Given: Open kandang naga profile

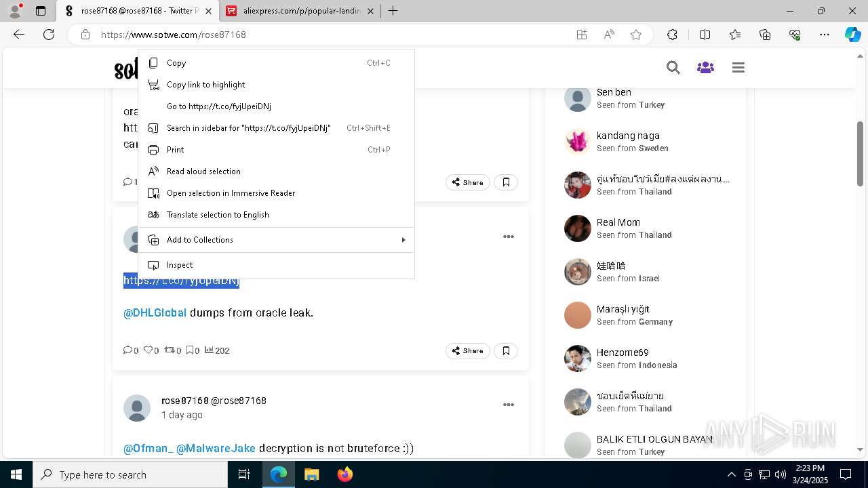Looking at the screenshot, I should 628,136.
